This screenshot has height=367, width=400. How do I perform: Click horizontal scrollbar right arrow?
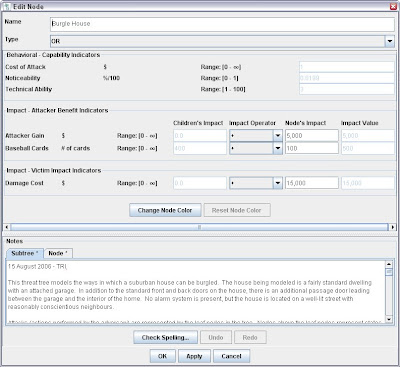click(393, 227)
